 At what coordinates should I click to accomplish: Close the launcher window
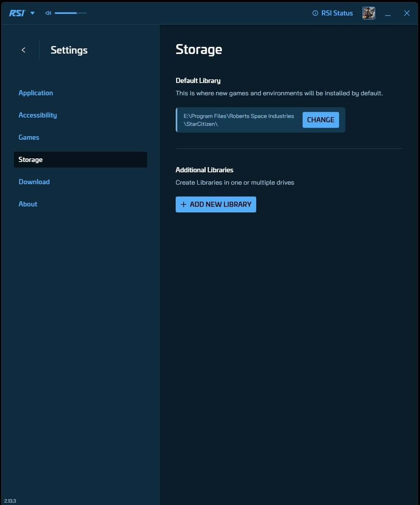(407, 13)
